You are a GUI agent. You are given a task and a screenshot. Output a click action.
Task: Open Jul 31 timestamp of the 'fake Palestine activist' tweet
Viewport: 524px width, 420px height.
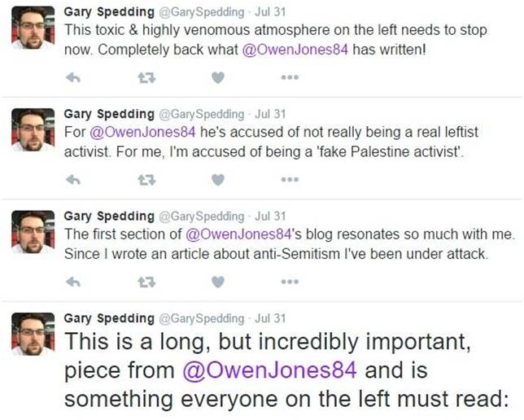(270, 114)
